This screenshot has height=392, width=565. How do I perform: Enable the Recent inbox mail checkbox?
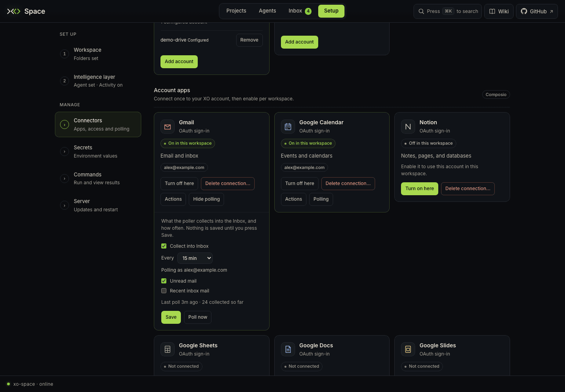point(164,291)
